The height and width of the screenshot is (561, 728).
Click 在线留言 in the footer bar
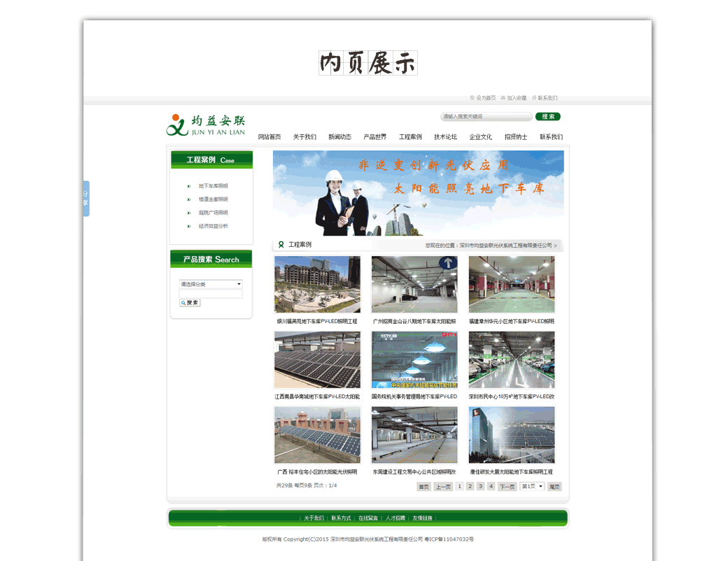coord(368,518)
